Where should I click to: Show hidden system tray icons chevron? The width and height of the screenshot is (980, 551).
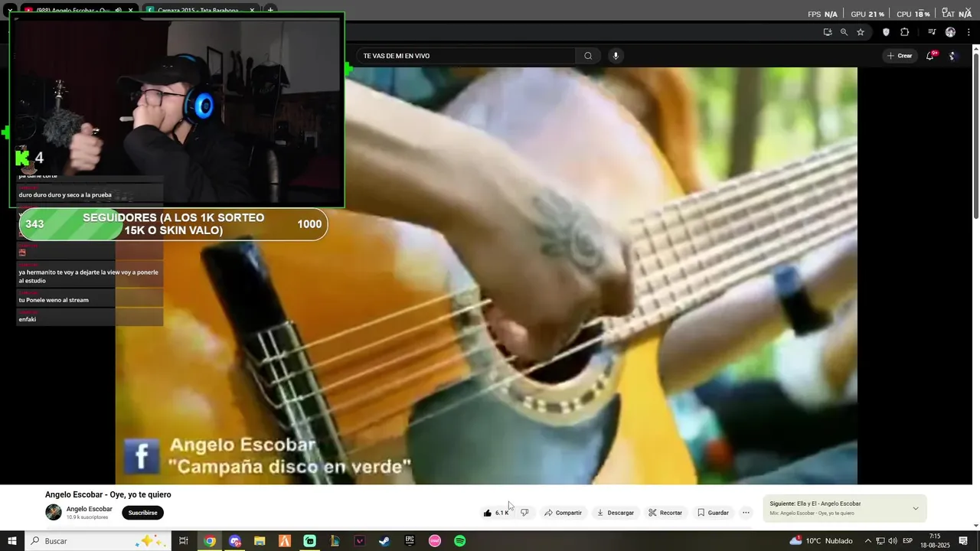point(867,541)
